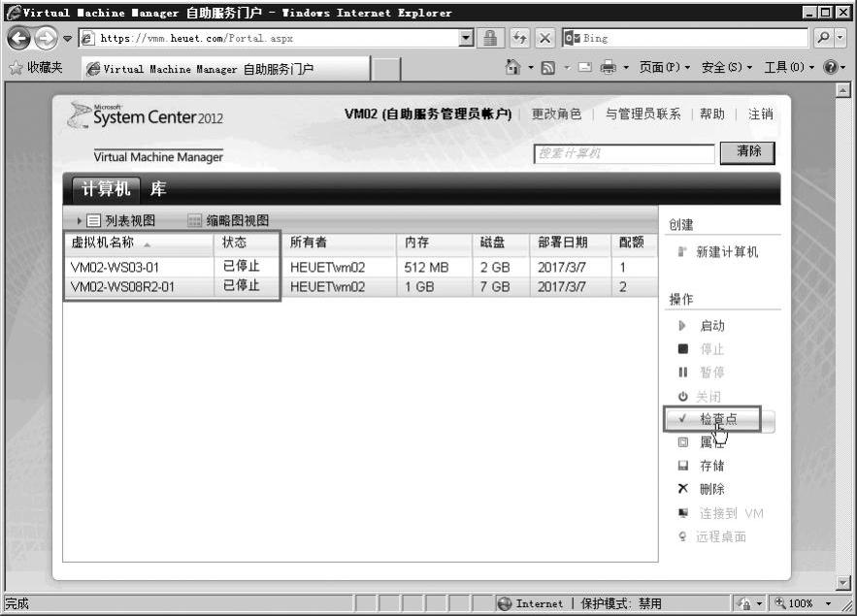This screenshot has width=857, height=616.
Task: Switch to the 库 tab
Action: click(158, 189)
